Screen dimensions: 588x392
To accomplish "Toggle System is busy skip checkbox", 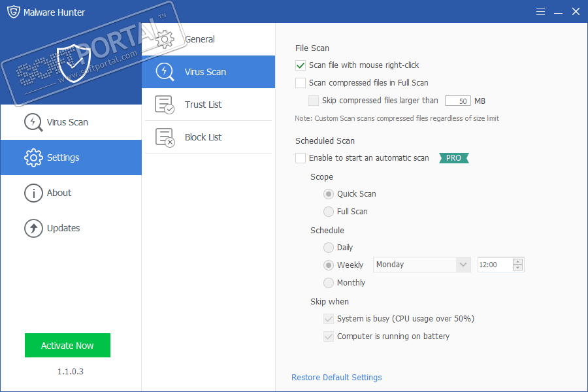I will tap(329, 319).
